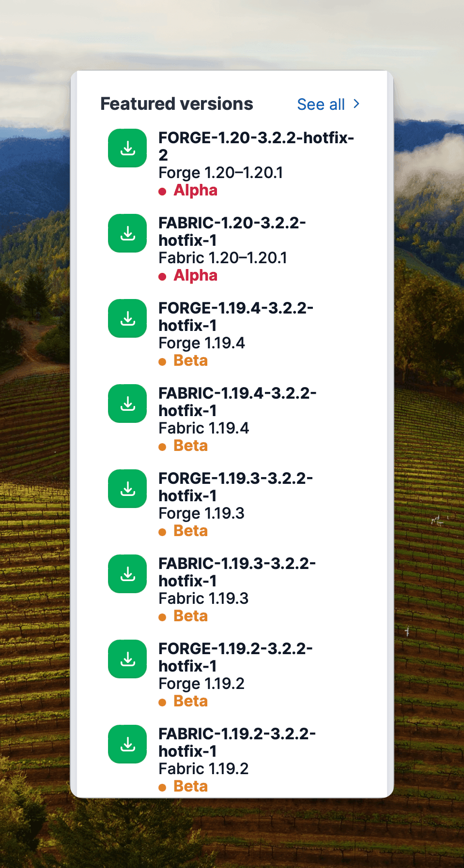Download FABRIC-1.20-3.2.2-hotfix-1 via green icon
The height and width of the screenshot is (868, 464).
click(x=127, y=233)
